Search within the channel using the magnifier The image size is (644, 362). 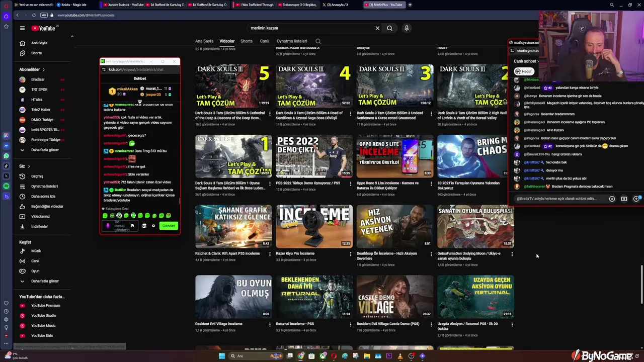(318, 41)
